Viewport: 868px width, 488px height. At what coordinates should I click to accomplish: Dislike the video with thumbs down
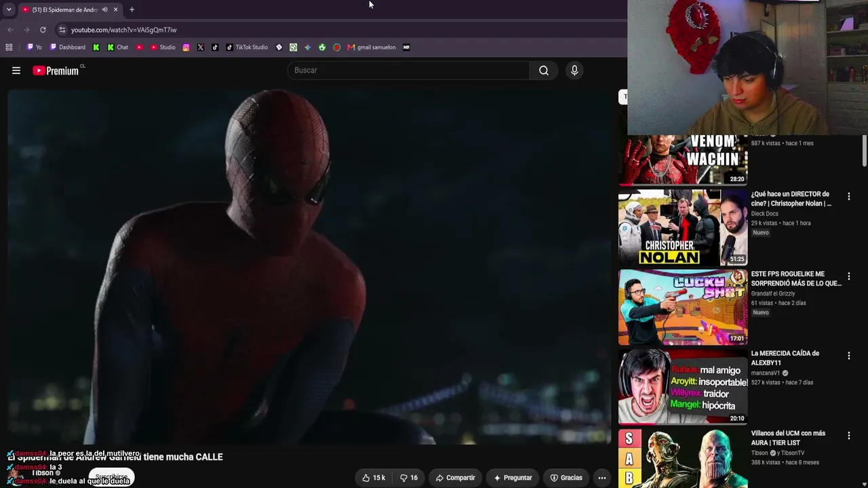409,478
